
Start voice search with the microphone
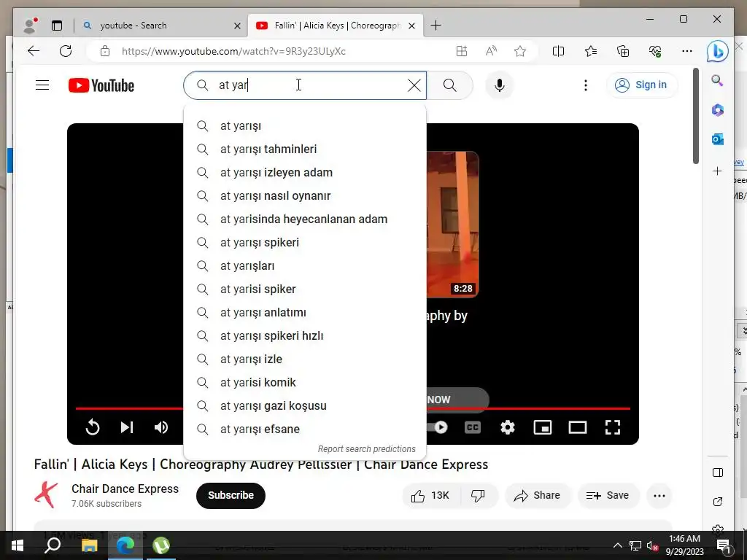[x=499, y=85]
